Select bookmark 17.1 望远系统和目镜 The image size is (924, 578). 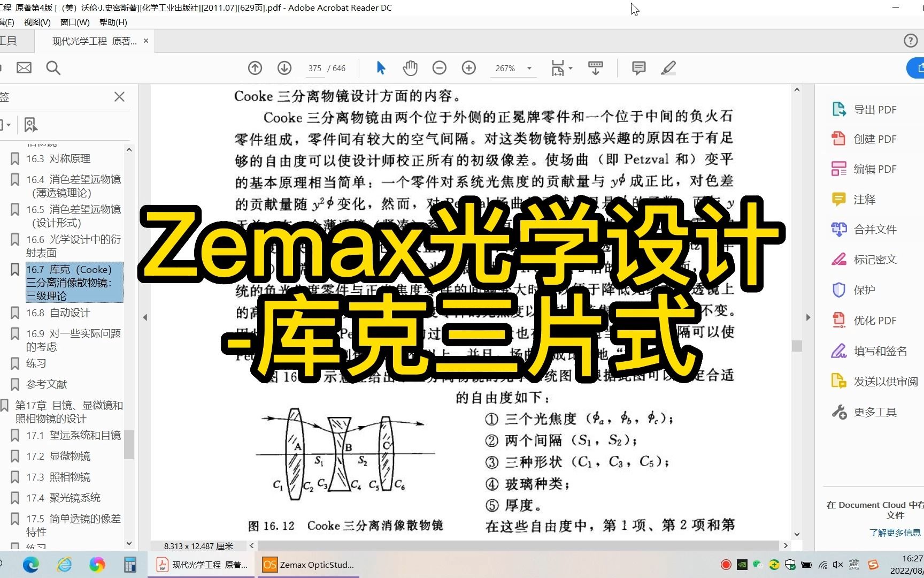73,435
